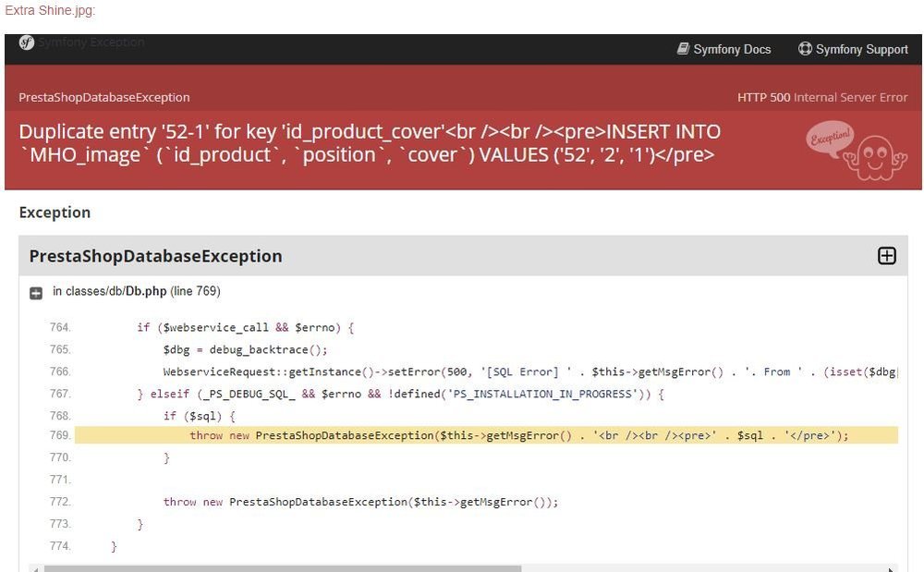The image size is (924, 572).
Task: Click the Symfony logo icon
Action: coord(27,43)
